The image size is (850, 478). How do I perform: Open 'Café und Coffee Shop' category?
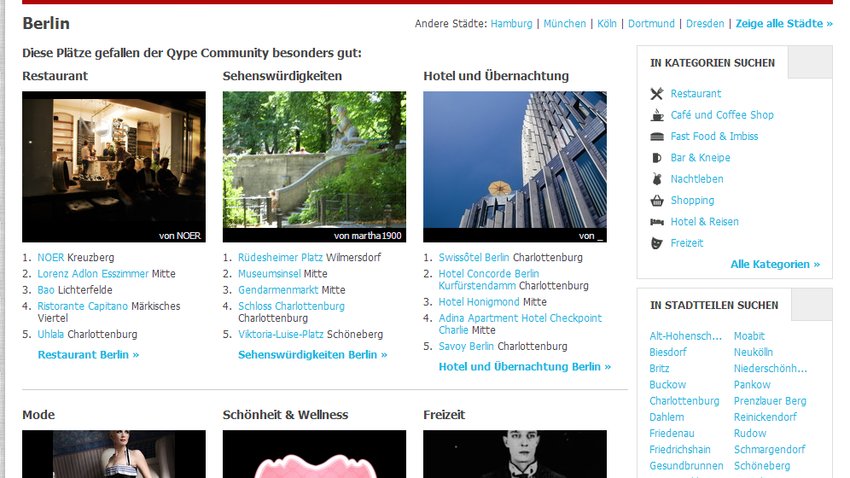pyautogui.click(x=722, y=115)
